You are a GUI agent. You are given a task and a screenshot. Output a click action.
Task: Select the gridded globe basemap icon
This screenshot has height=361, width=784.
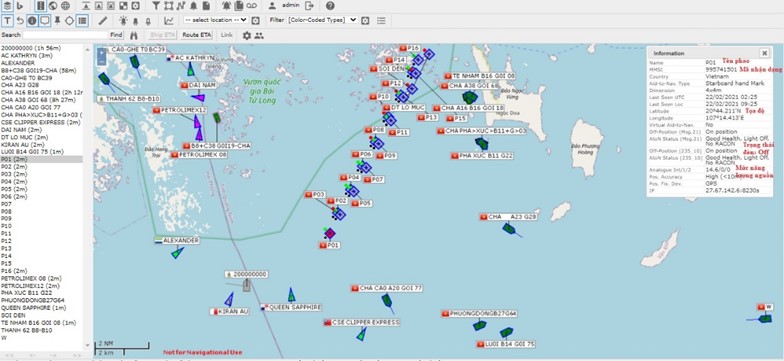[x=66, y=6]
